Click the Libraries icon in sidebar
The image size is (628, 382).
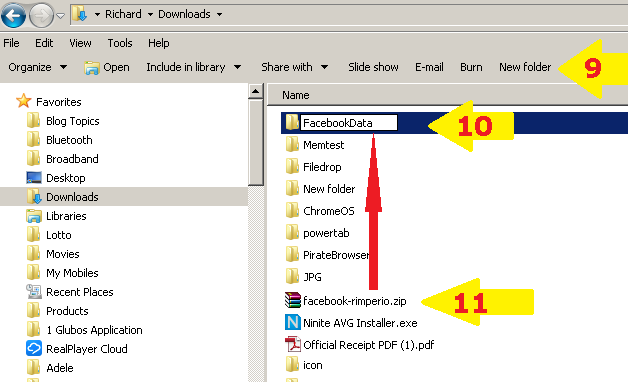[34, 216]
